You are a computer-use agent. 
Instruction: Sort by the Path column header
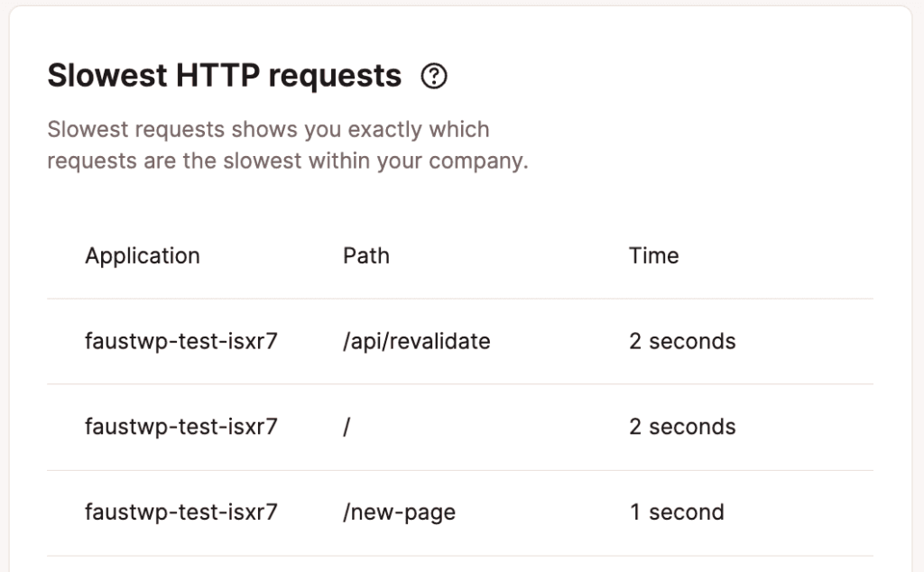coord(365,255)
